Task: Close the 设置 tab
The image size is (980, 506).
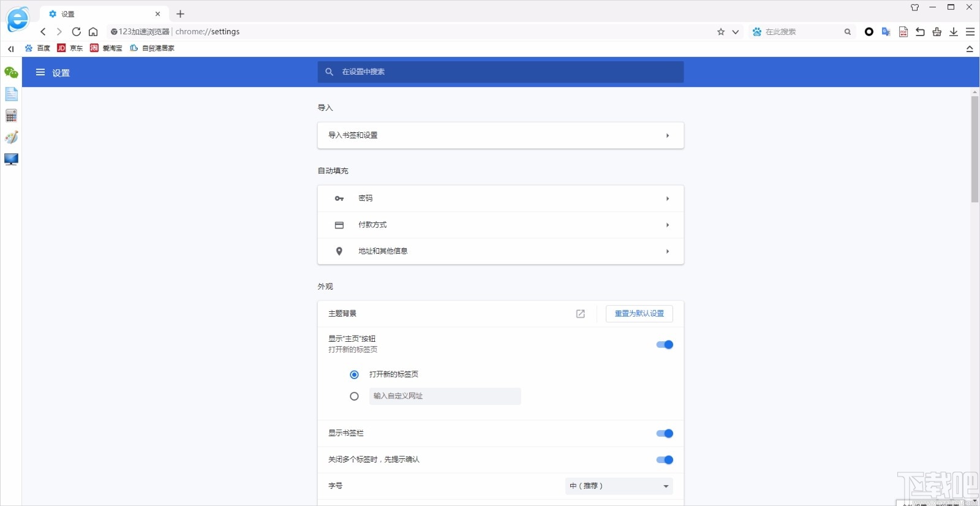Action: [x=157, y=14]
